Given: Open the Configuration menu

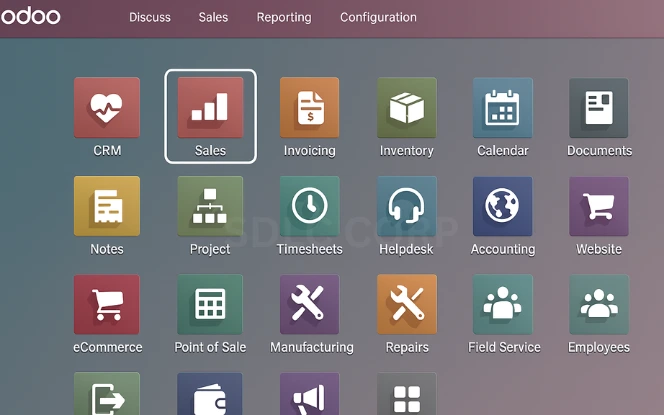Looking at the screenshot, I should coord(378,17).
